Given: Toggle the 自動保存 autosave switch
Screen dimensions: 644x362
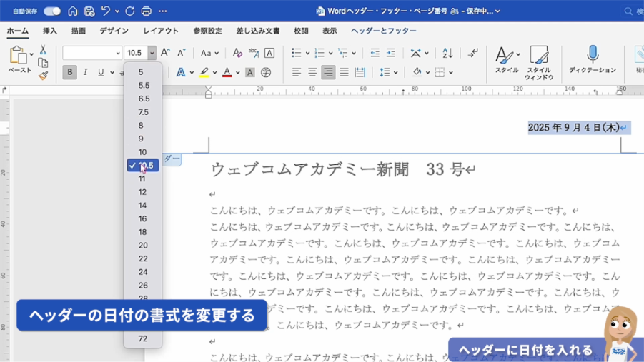Looking at the screenshot, I should click(52, 11).
